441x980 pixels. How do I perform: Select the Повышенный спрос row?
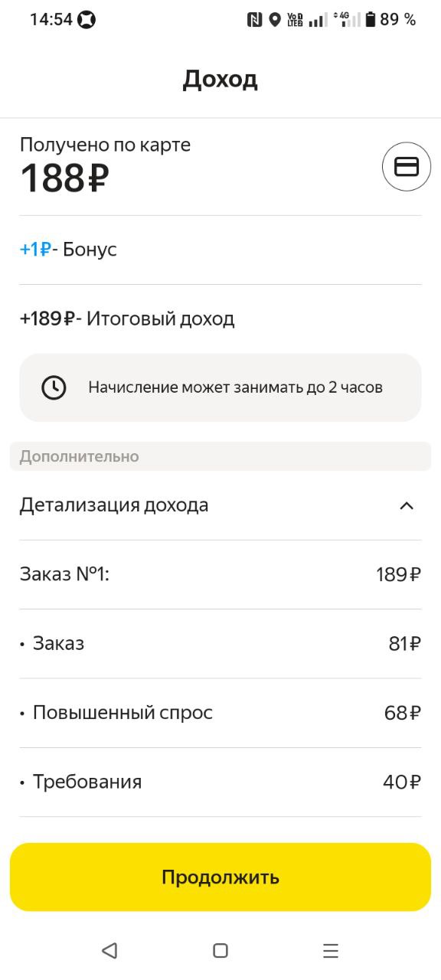[220, 713]
